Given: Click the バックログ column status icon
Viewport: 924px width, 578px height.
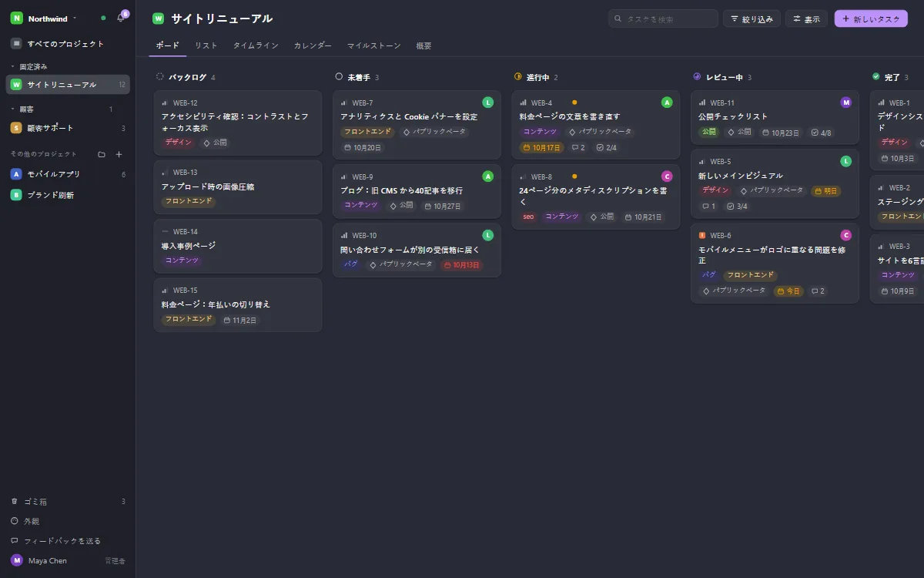Looking at the screenshot, I should click(x=160, y=77).
